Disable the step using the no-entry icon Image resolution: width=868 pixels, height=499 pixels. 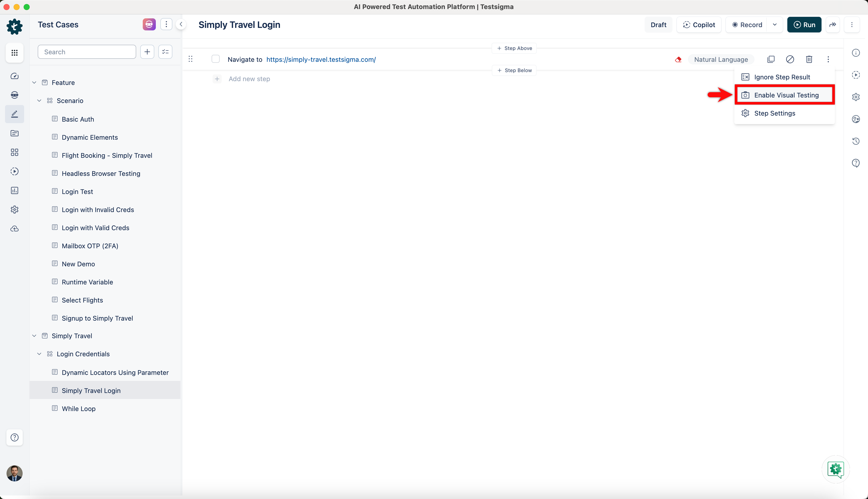(790, 59)
